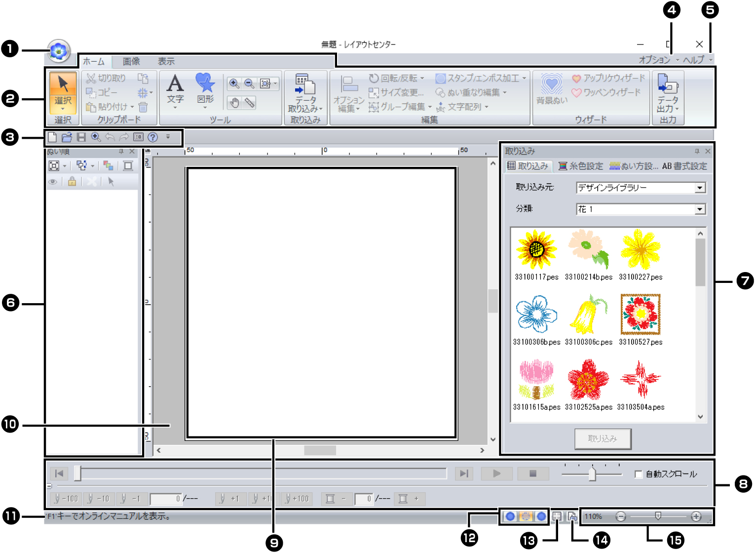Viewport: 756px width, 553px height.
Task: Click the duplicate icon beside 切り取り
Action: point(143,78)
